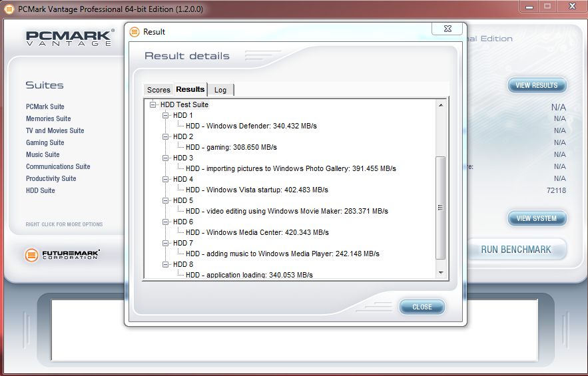Collapse the HDD 8 tree node
The image size is (588, 376).
[166, 264]
